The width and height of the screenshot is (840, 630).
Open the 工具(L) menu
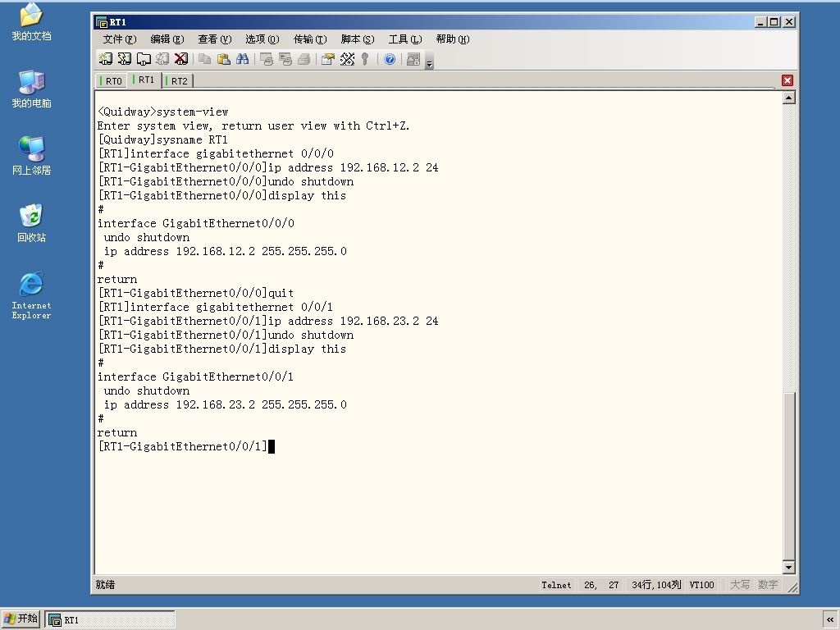pyautogui.click(x=405, y=39)
